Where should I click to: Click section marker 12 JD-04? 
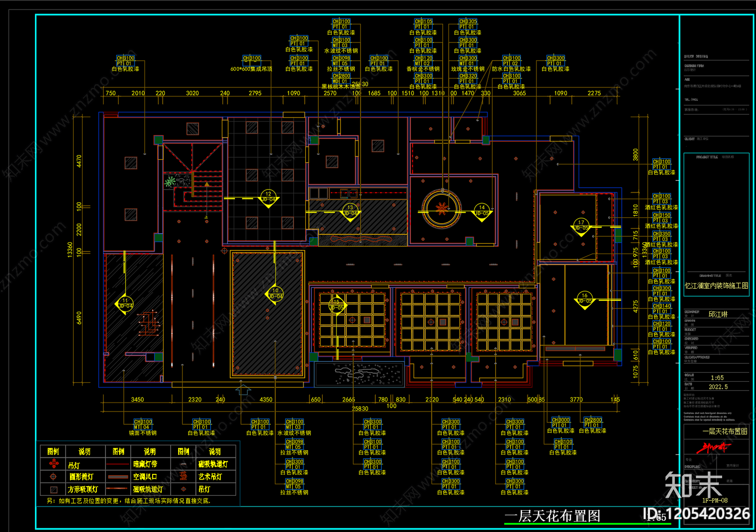pyautogui.click(x=268, y=197)
